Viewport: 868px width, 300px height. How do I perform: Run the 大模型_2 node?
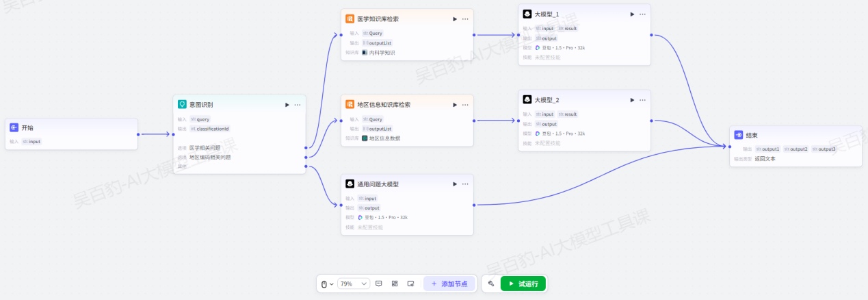pos(632,100)
